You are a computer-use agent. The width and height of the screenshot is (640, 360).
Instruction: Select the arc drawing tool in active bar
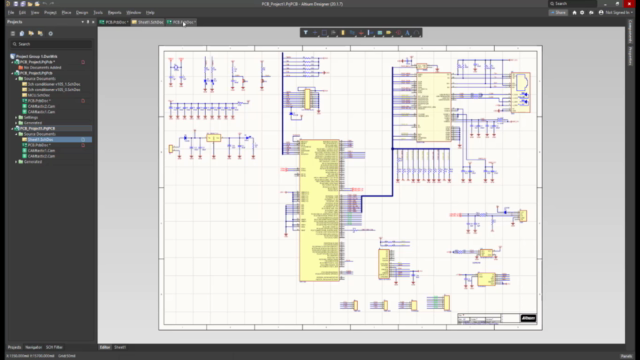416,33
